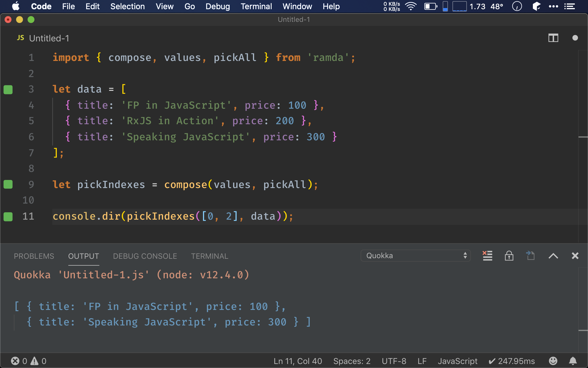Image resolution: width=588 pixels, height=368 pixels.
Task: Select the DEBUG CONSOLE tab
Action: click(145, 256)
